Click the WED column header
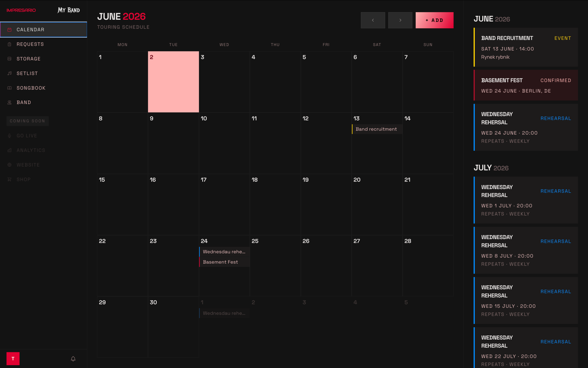The image size is (588, 368). click(224, 45)
